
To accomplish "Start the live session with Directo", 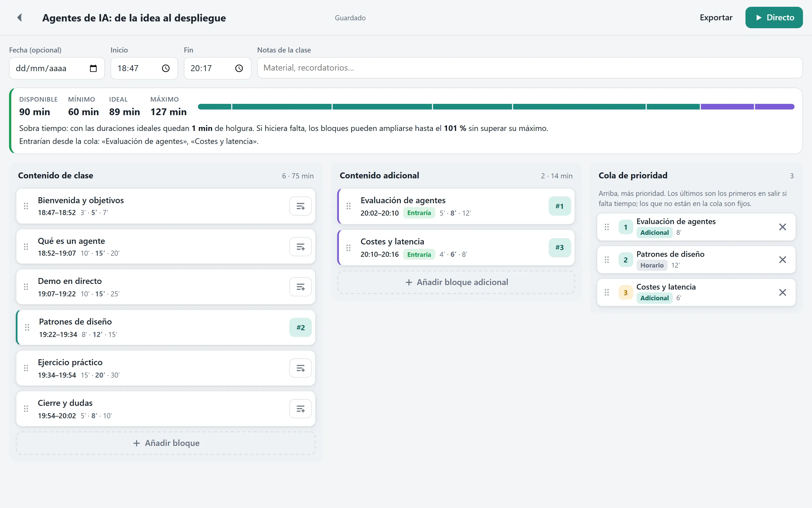I will 774,17.
